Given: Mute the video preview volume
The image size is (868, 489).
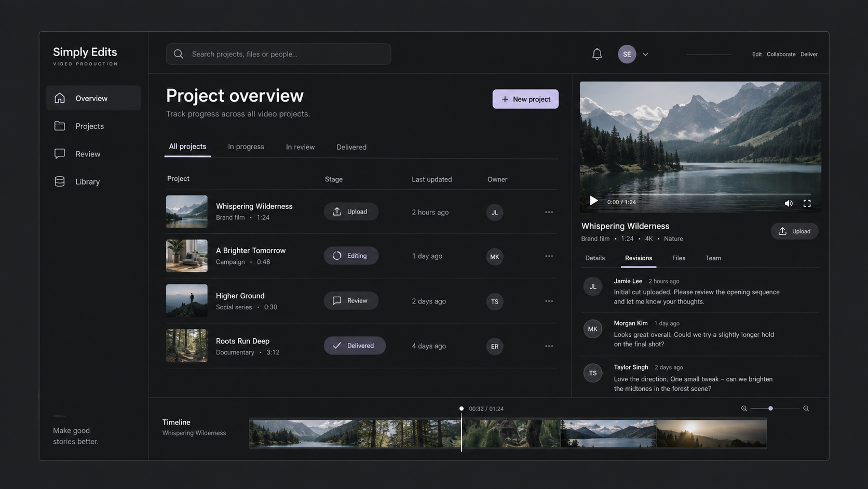Looking at the screenshot, I should tap(789, 203).
